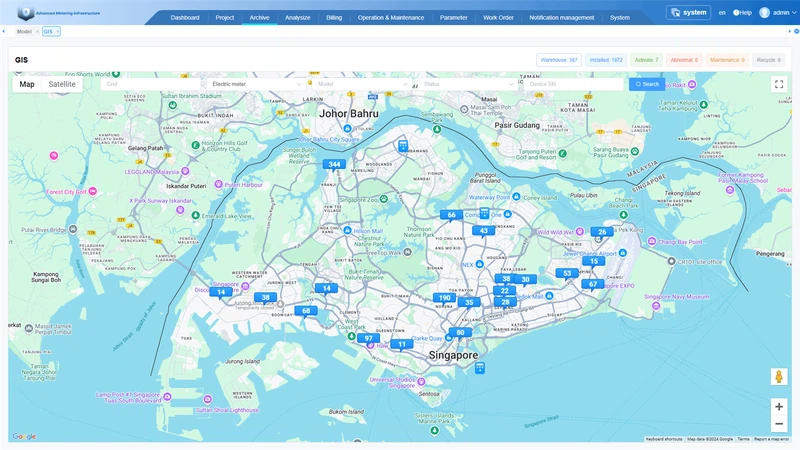Click the cluster marker labeled 190
The height and width of the screenshot is (450, 800).
point(444,298)
